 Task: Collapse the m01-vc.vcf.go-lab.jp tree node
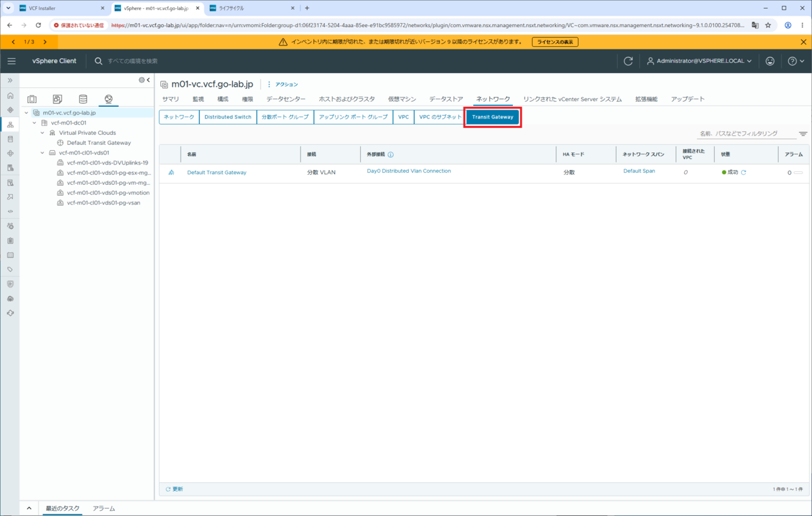26,113
